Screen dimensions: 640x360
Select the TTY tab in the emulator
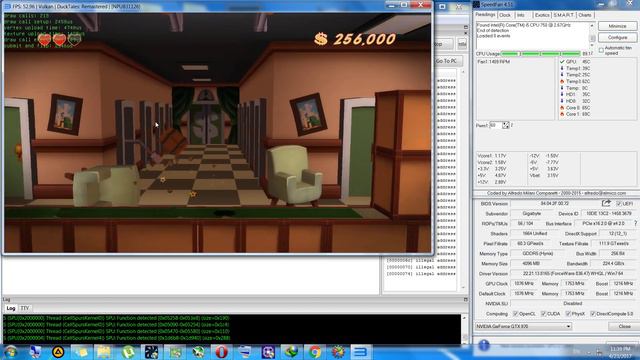point(25,308)
